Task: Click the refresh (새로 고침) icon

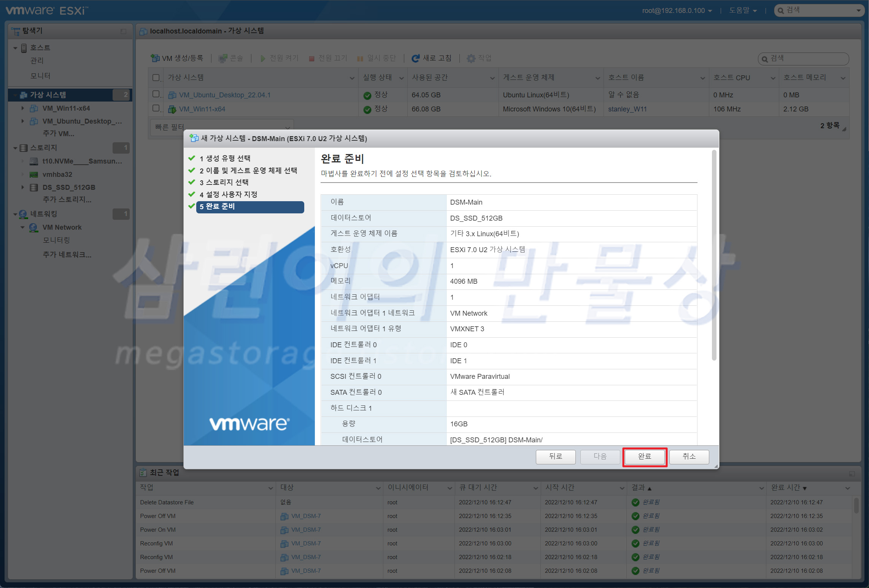Action: (x=415, y=58)
